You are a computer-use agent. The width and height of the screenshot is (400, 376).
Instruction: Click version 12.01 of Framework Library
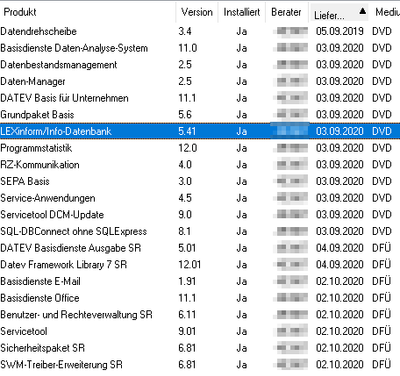point(190,265)
